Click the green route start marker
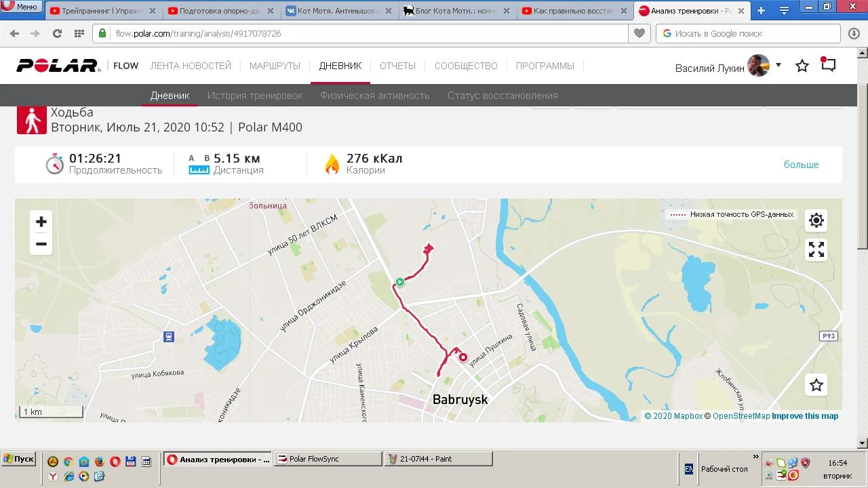The height and width of the screenshot is (488, 868). [x=400, y=281]
